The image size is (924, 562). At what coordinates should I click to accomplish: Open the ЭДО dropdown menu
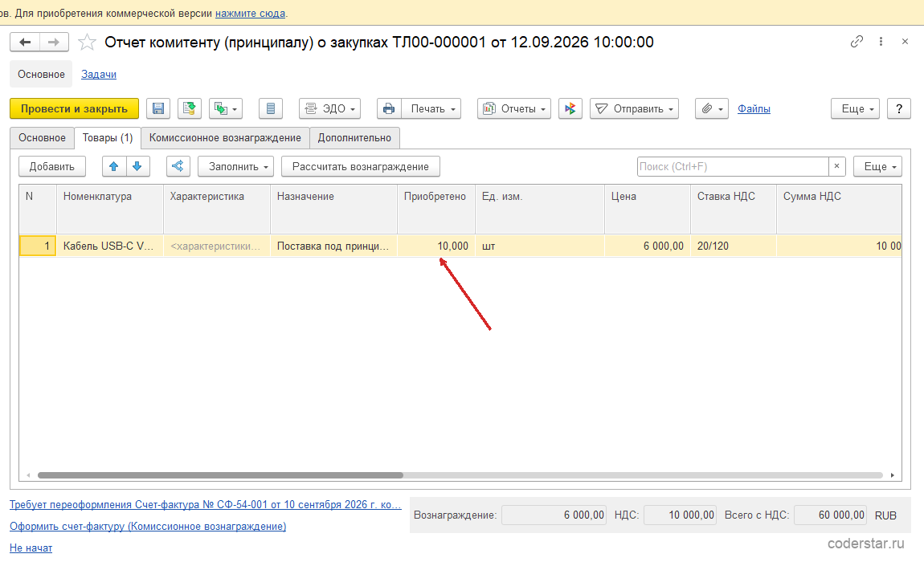click(330, 109)
